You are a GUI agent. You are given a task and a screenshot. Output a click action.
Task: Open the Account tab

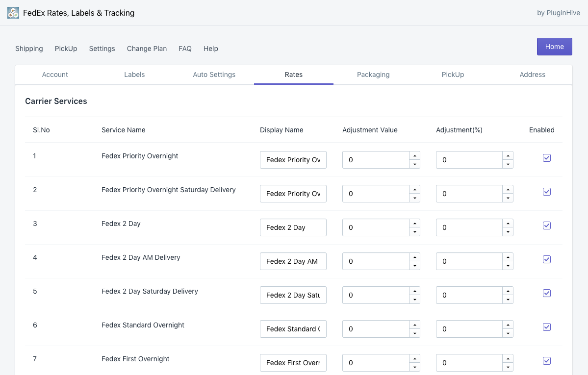click(55, 75)
